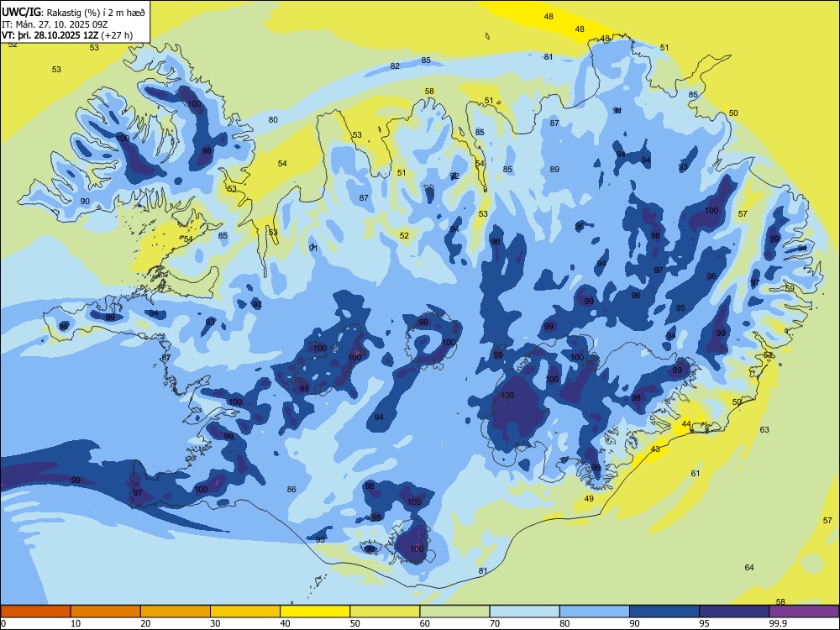Select the 10–20 orange legend swatch
The image size is (840, 630).
click(x=106, y=612)
